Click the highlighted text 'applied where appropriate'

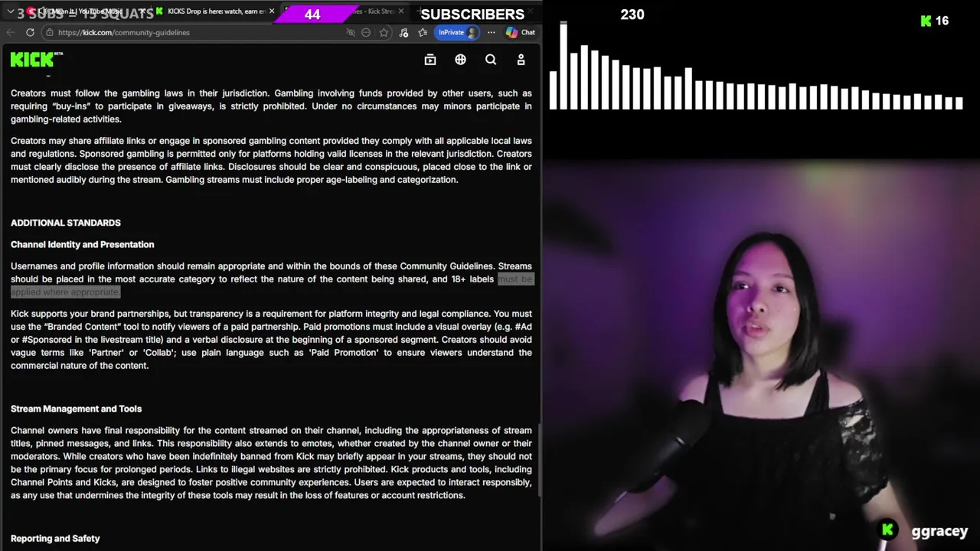(x=65, y=292)
